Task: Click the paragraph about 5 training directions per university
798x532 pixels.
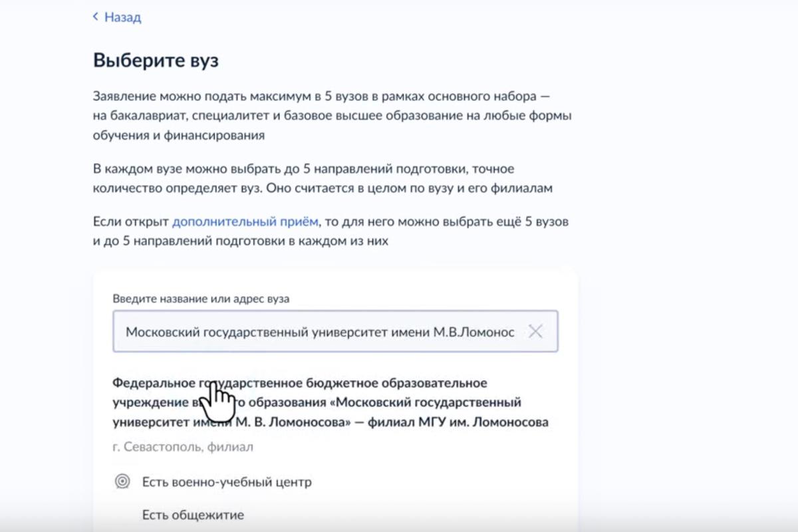Action: 323,178
